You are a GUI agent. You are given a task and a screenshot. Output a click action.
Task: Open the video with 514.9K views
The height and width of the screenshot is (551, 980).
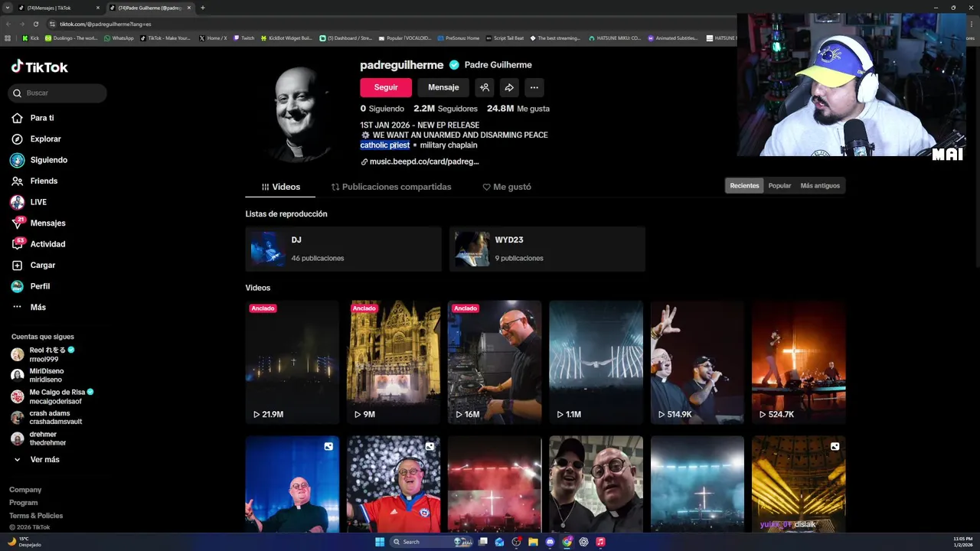click(697, 362)
